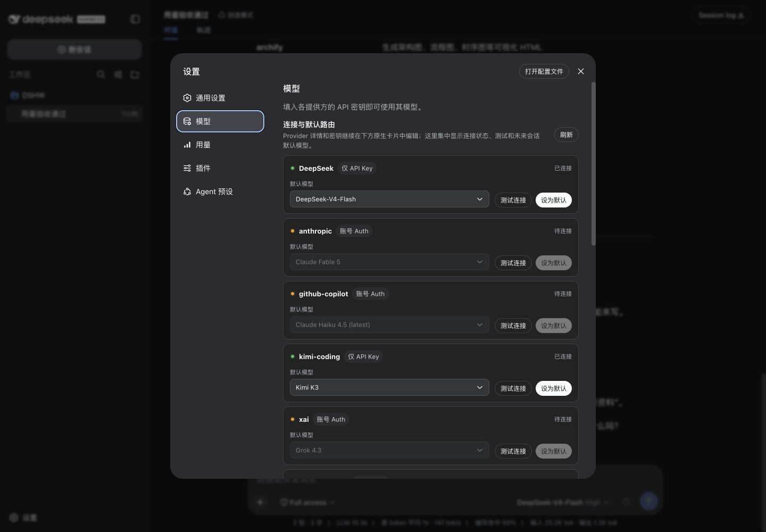This screenshot has width=766, height=532.
Task: Click the sliders icon beside 插件
Action: pyautogui.click(x=187, y=168)
